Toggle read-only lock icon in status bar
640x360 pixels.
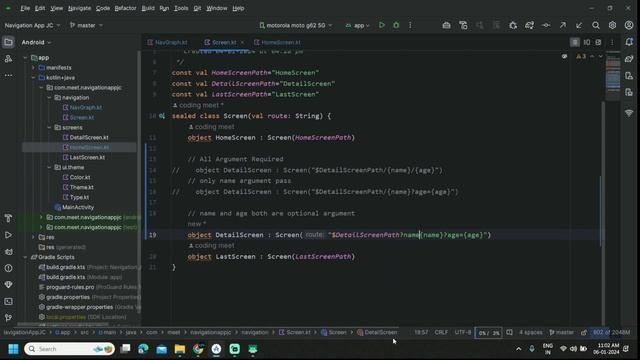point(584,333)
